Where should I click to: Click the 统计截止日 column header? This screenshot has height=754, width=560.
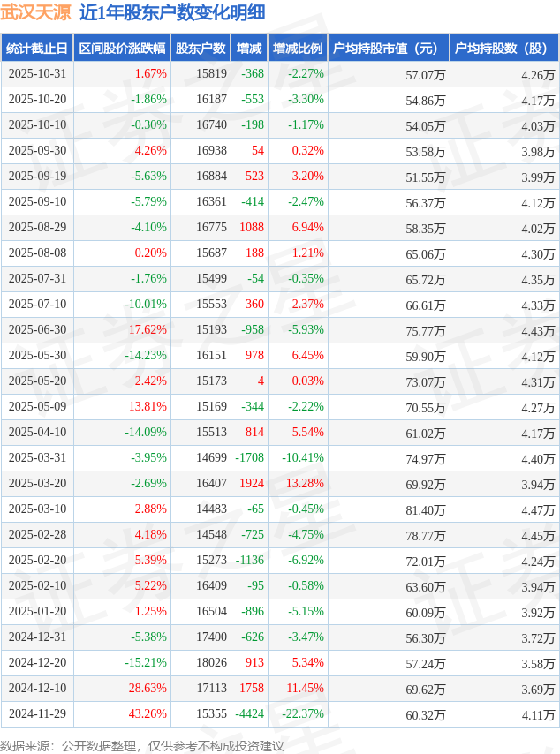pos(37,49)
